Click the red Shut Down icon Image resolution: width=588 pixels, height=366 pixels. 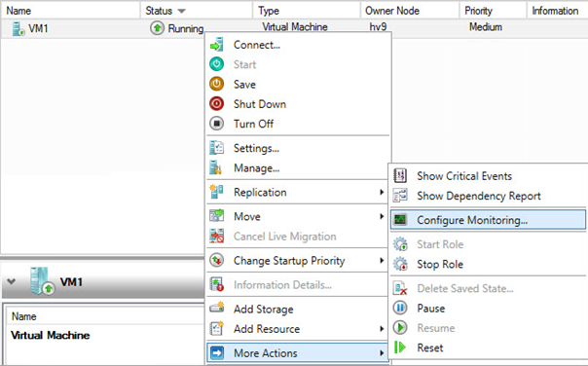(x=216, y=103)
